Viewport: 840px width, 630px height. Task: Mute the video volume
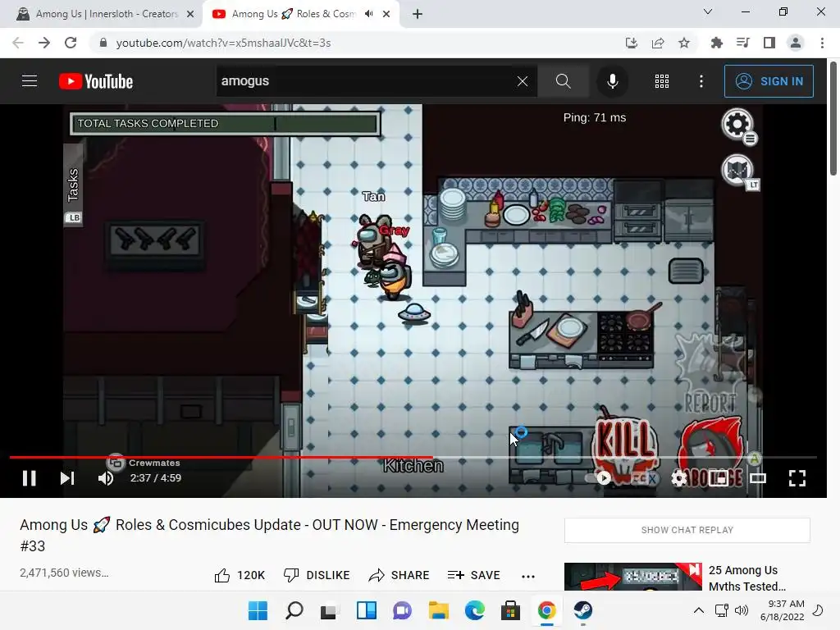[106, 478]
